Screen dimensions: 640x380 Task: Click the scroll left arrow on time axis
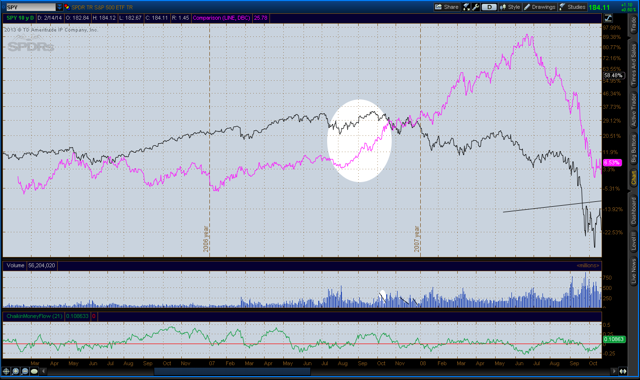click(43, 371)
